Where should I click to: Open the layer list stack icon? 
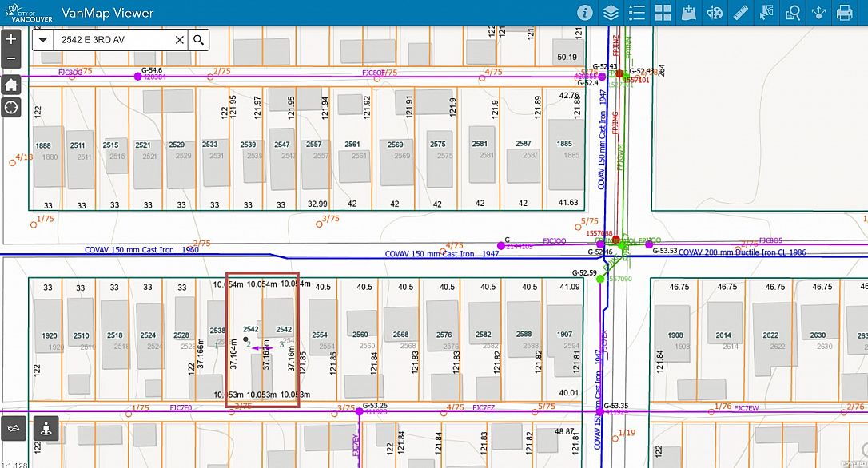pos(611,13)
